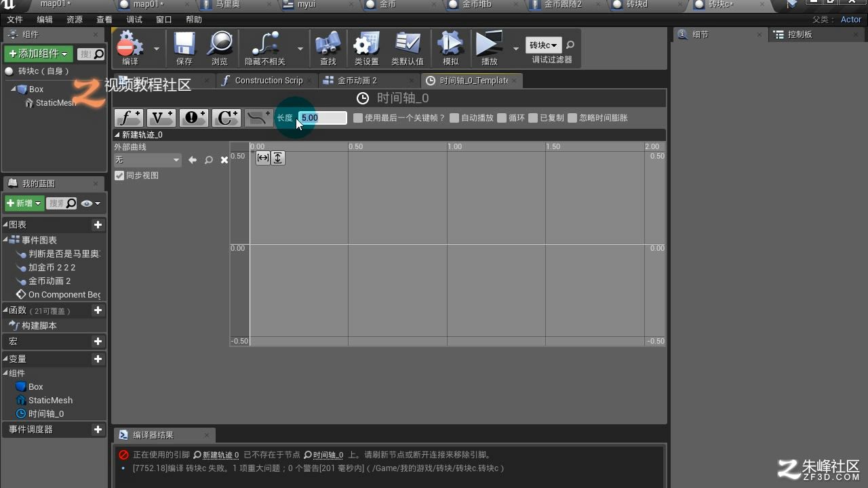868x488 pixels.
Task: Open the 无 external curve dropdown
Action: click(x=147, y=160)
